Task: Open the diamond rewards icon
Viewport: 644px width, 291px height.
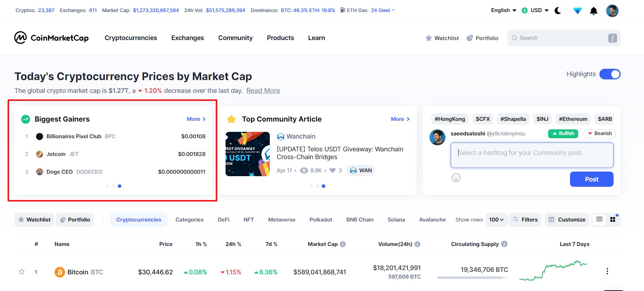Action: tap(577, 11)
